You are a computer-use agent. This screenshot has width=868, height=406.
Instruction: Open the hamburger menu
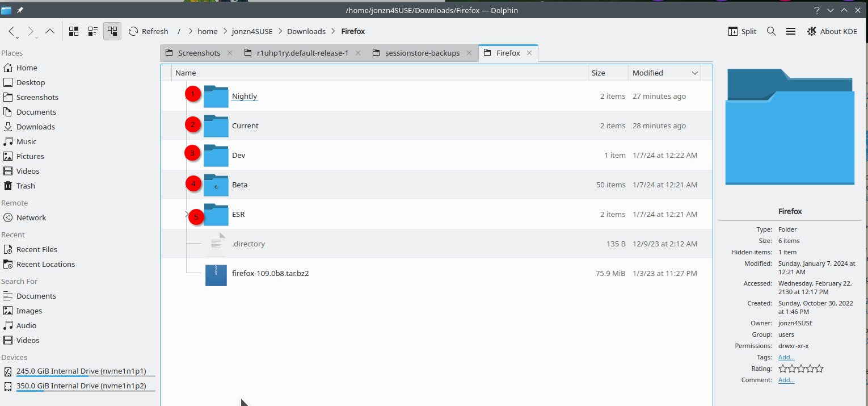[x=790, y=31]
